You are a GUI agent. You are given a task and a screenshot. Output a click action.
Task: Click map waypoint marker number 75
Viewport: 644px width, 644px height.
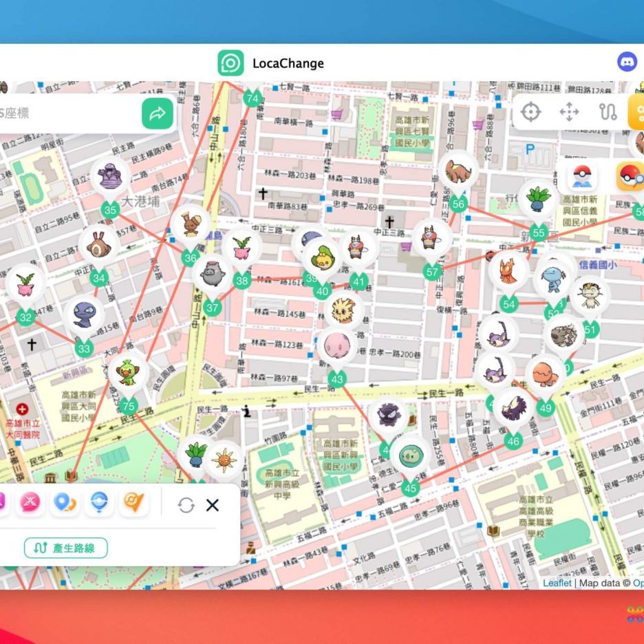tap(128, 406)
